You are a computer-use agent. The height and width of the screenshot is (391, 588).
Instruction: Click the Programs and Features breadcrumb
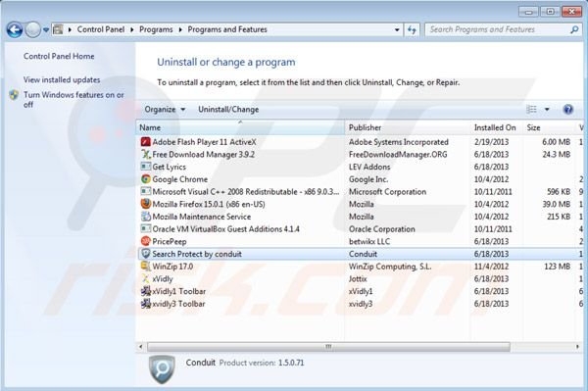pos(227,29)
